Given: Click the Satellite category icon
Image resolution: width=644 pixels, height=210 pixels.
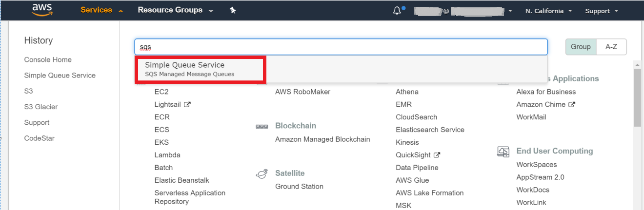Looking at the screenshot, I should pos(262,174).
